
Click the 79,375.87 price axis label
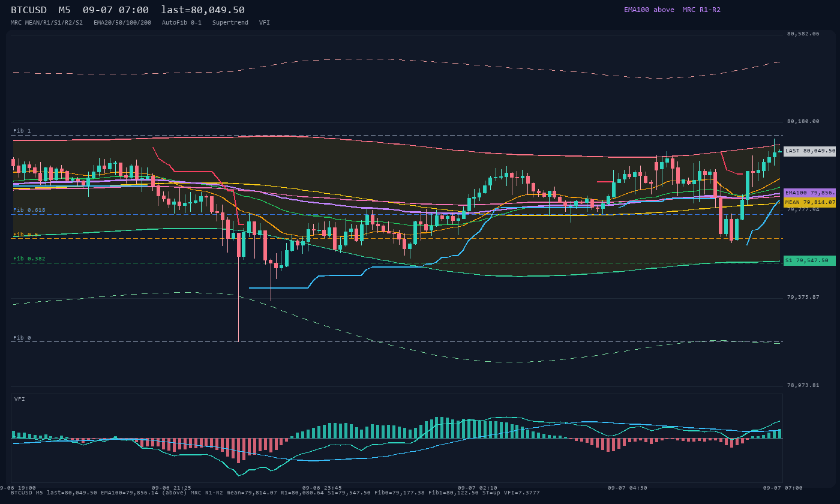pos(803,297)
